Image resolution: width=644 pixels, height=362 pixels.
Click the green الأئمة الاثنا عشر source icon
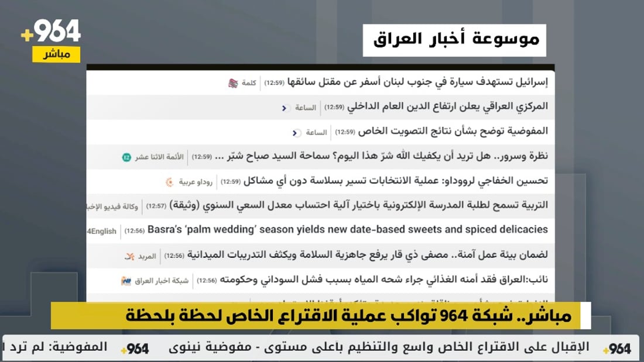(126, 157)
